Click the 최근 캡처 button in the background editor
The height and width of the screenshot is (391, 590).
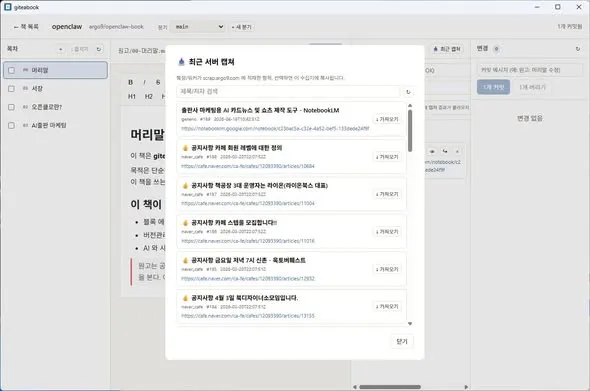[x=447, y=49]
